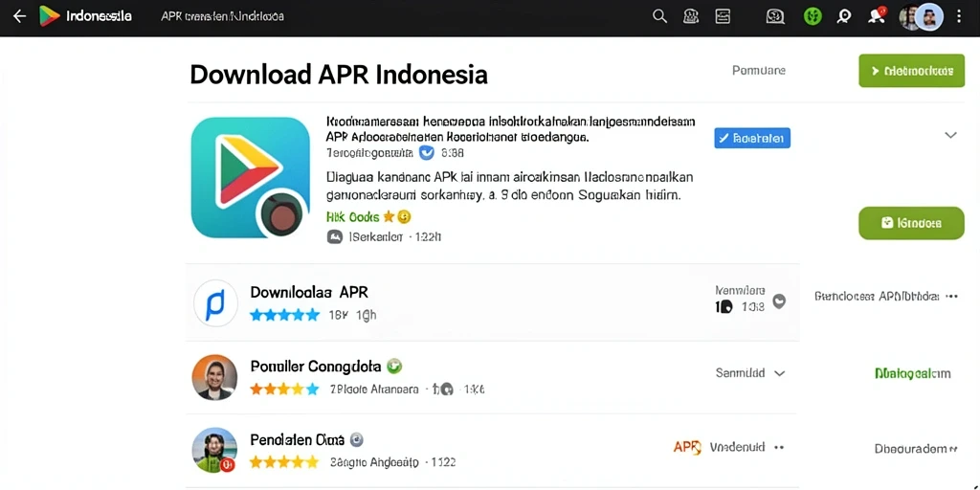Open the green Dbialogealam link
980x490 pixels.
tap(912, 374)
